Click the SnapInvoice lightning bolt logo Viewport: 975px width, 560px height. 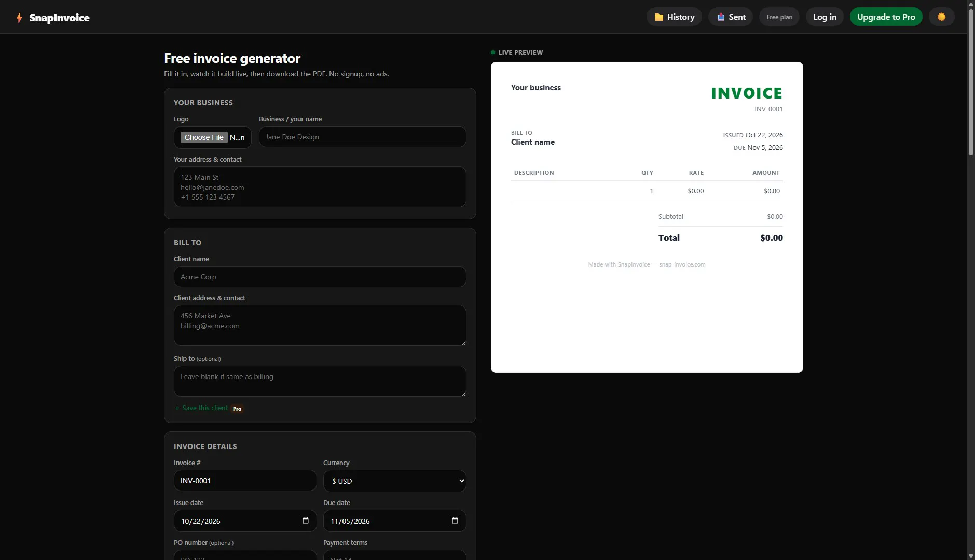tap(19, 18)
